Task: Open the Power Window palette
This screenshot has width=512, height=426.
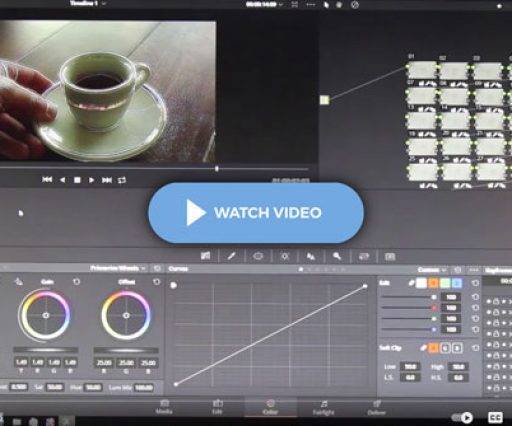Action: click(x=258, y=256)
